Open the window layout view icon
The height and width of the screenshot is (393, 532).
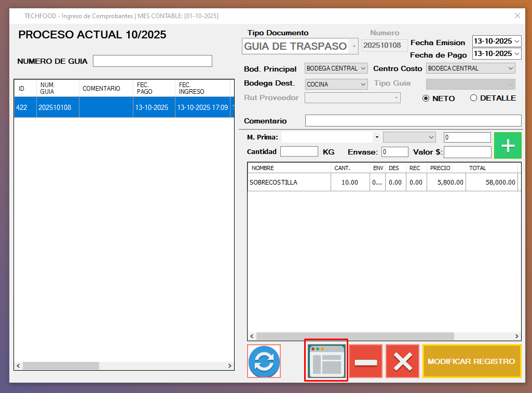tap(326, 361)
